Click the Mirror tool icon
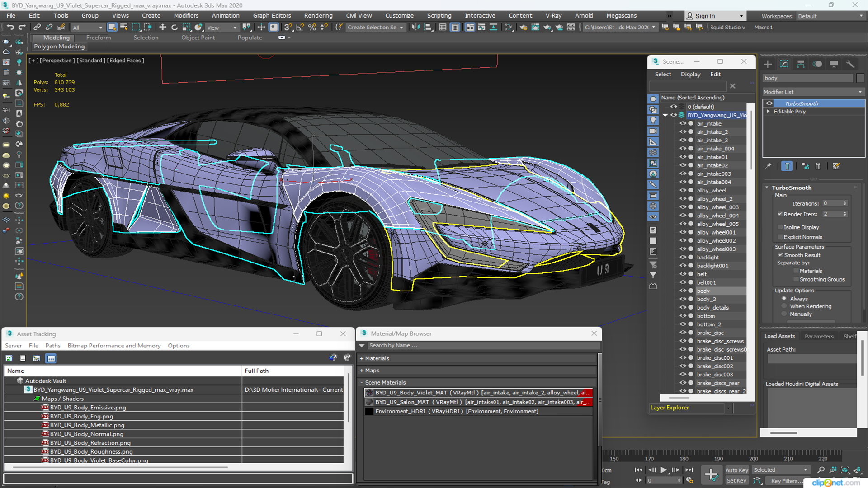The width and height of the screenshot is (868, 488). tap(415, 27)
